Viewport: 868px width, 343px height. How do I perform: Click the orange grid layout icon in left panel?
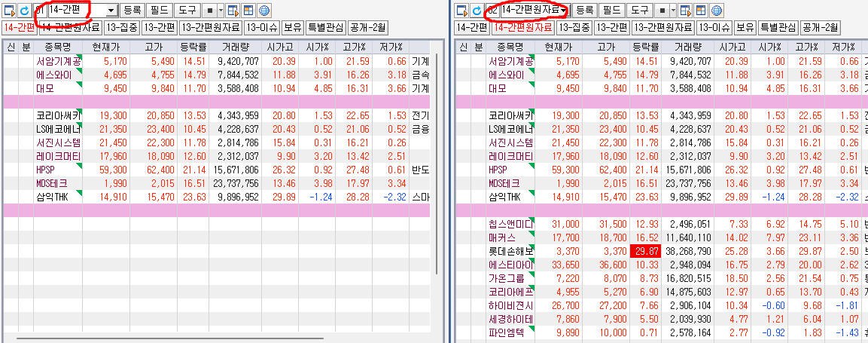tap(248, 10)
